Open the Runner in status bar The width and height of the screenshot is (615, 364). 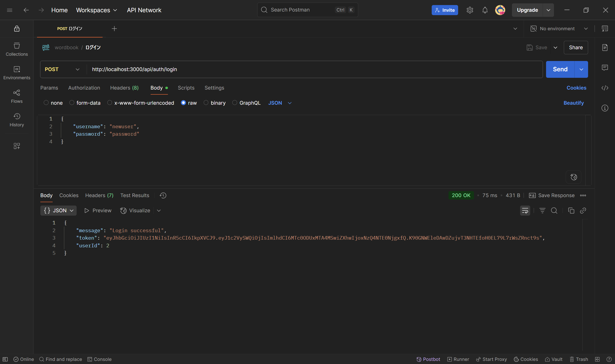(458, 359)
